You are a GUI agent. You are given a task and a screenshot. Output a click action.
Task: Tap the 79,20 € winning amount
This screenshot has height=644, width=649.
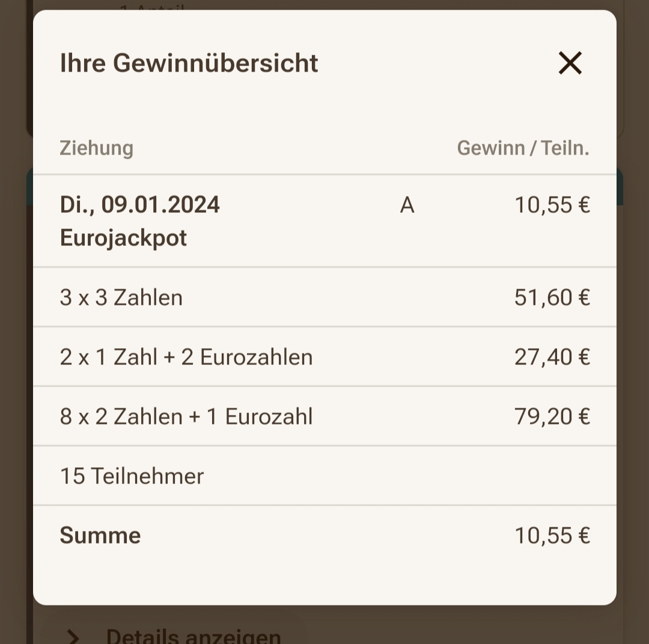coord(552,417)
